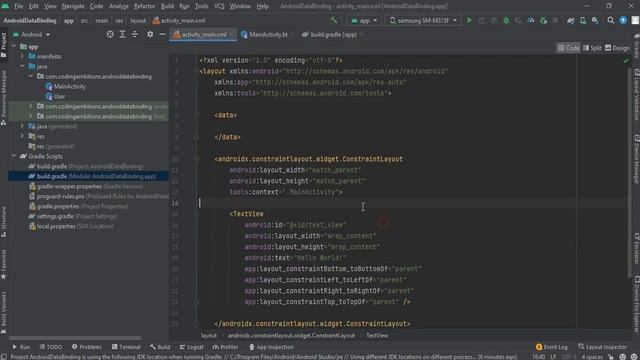This screenshot has width=640, height=360.
Task: Select the activity_main.xml editor tab
Action: [203, 35]
